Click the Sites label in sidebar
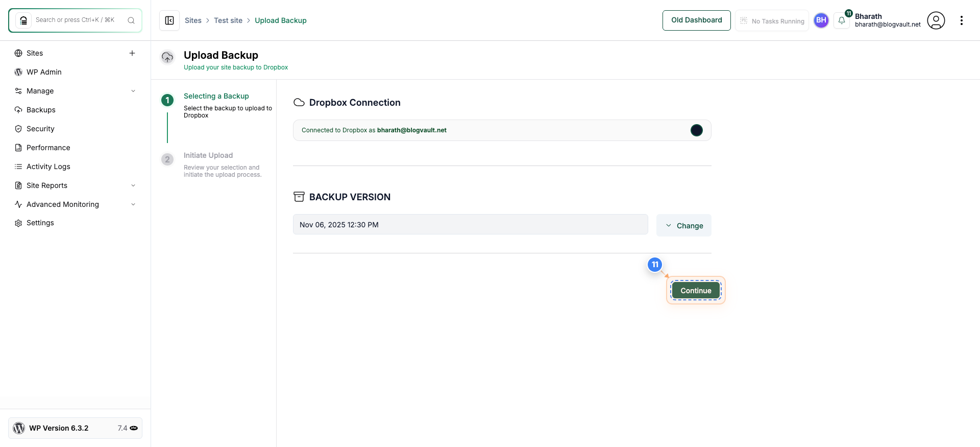980x447 pixels. coord(35,53)
